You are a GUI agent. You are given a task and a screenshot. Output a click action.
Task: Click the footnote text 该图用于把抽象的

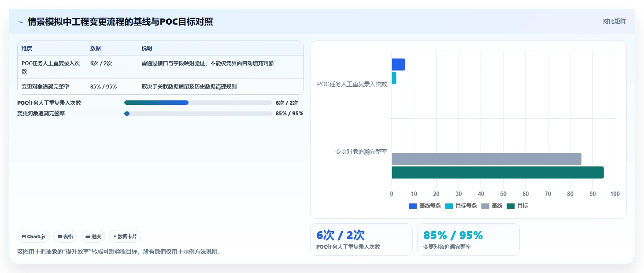click(118, 252)
